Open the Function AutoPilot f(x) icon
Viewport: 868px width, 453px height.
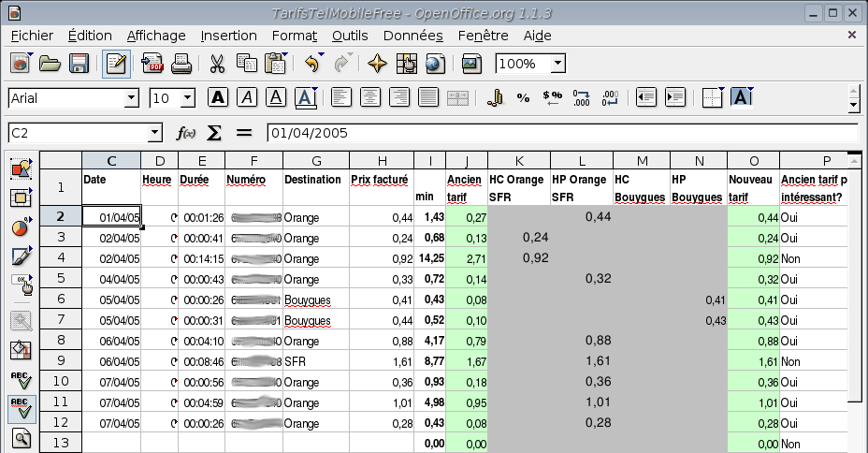185,133
